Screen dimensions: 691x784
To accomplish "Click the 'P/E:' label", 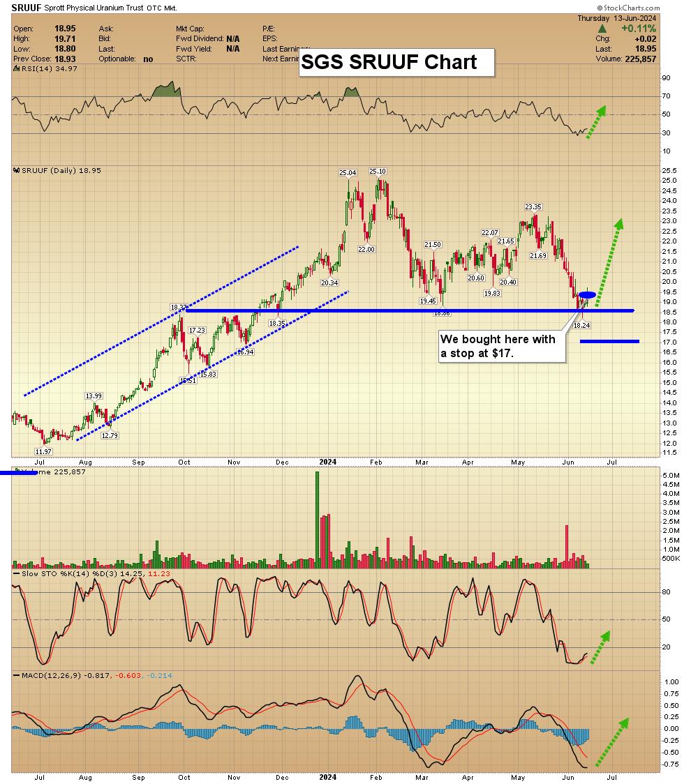I will click(269, 29).
